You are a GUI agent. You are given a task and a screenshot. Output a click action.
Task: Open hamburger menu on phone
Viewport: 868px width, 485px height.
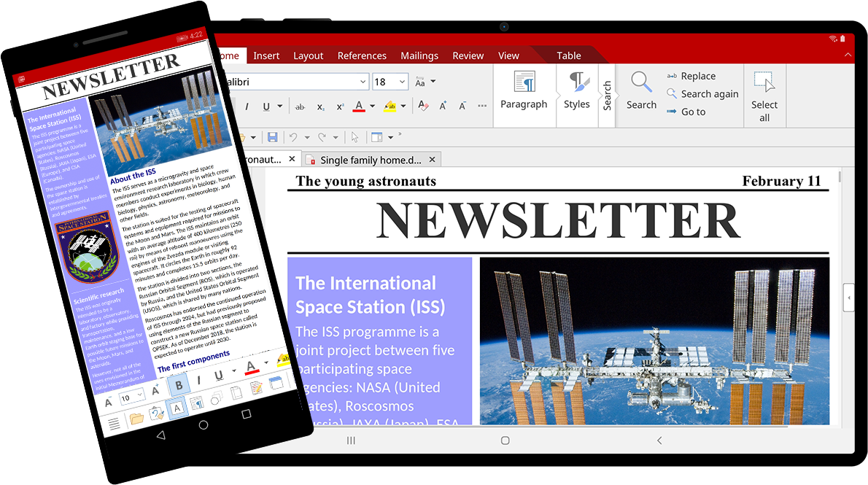114,424
